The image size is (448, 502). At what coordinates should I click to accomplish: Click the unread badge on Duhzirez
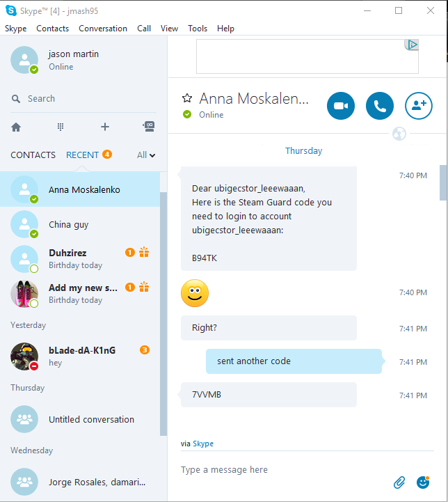[130, 253]
